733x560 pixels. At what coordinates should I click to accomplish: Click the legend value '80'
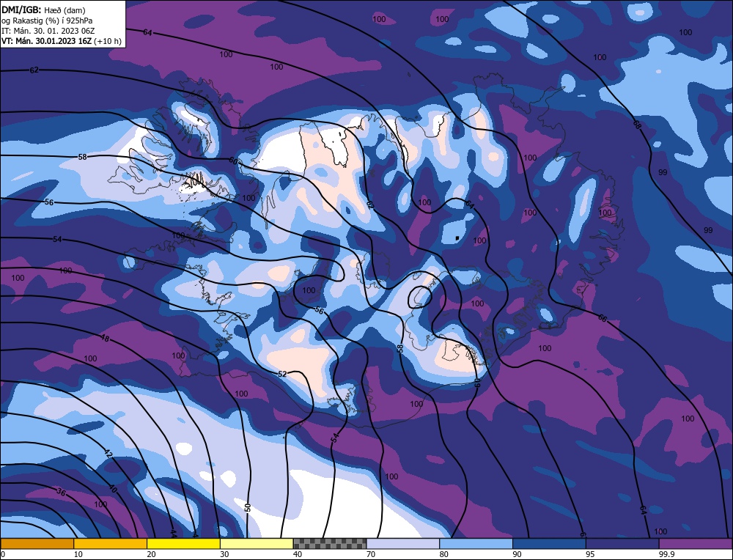point(444,554)
